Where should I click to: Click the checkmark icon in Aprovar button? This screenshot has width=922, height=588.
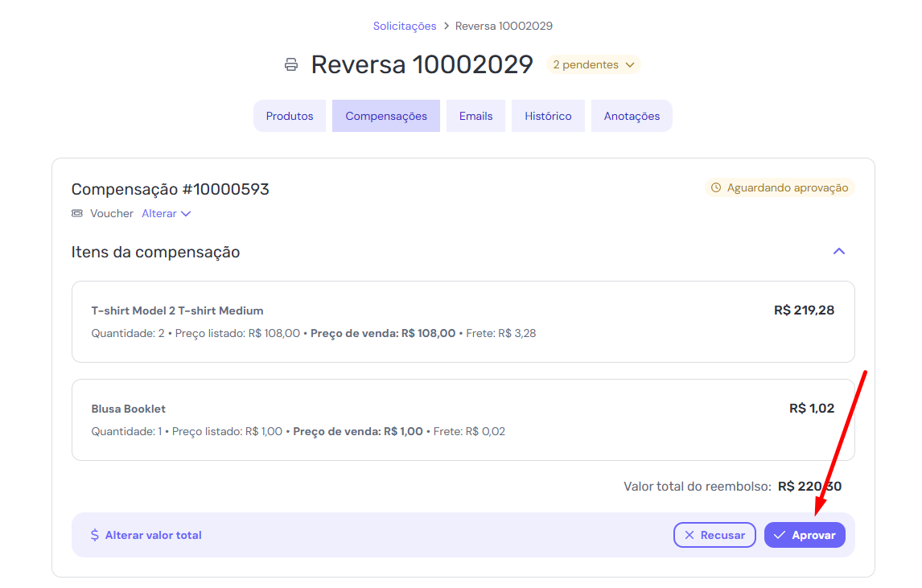tap(780, 535)
